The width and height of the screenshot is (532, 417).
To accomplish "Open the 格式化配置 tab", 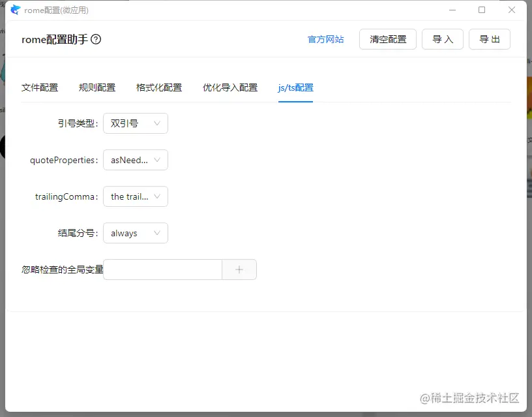I will (159, 87).
